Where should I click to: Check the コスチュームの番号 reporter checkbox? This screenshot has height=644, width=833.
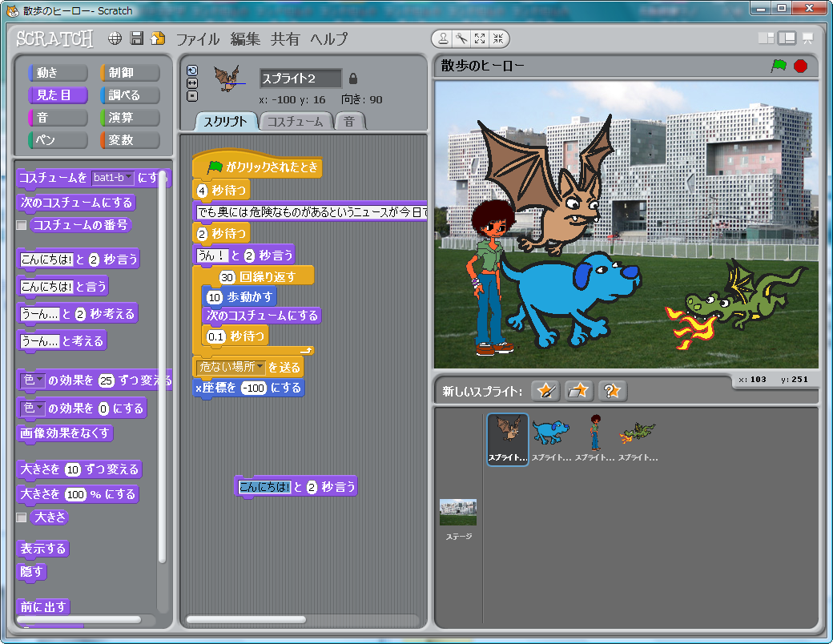point(22,225)
